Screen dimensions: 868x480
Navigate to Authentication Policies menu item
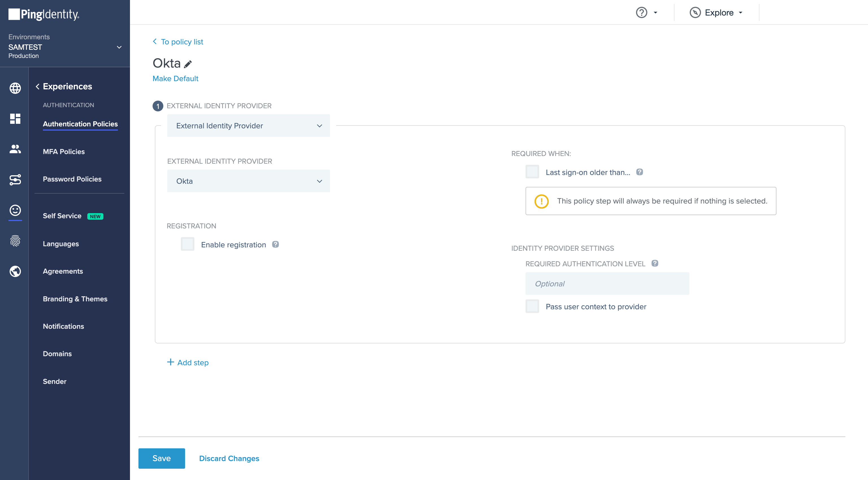coord(80,124)
